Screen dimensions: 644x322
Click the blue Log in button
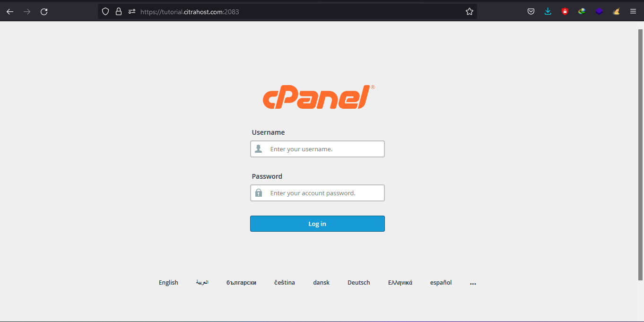tap(317, 224)
